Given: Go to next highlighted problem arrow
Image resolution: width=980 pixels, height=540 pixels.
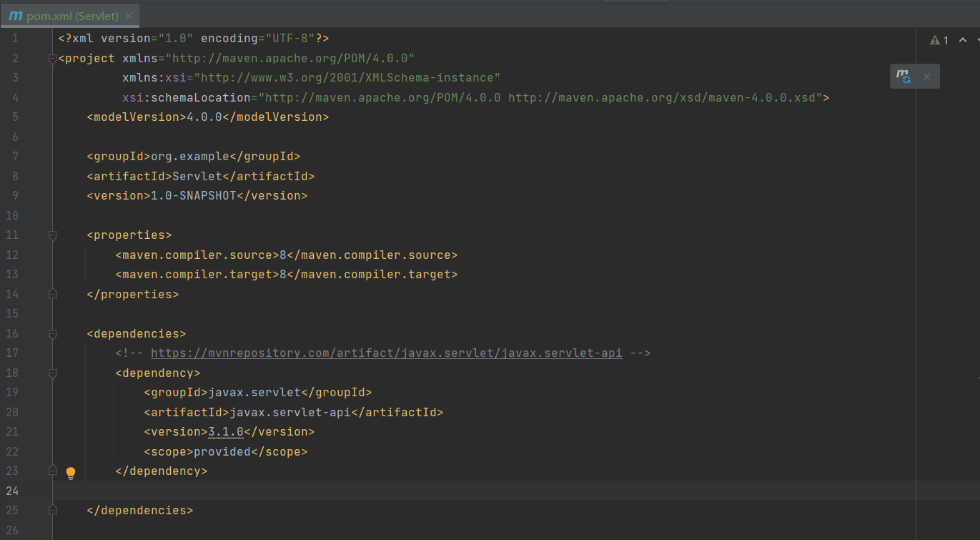Looking at the screenshot, I should coord(976,40).
